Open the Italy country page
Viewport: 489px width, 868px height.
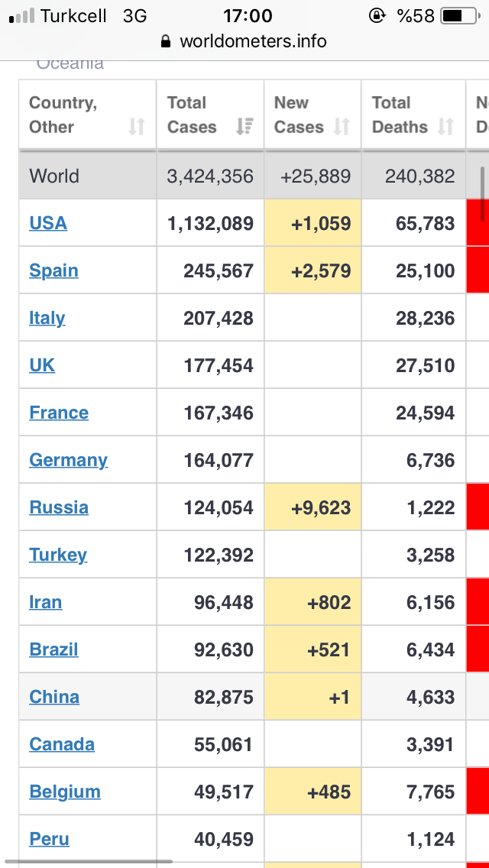pos(47,319)
